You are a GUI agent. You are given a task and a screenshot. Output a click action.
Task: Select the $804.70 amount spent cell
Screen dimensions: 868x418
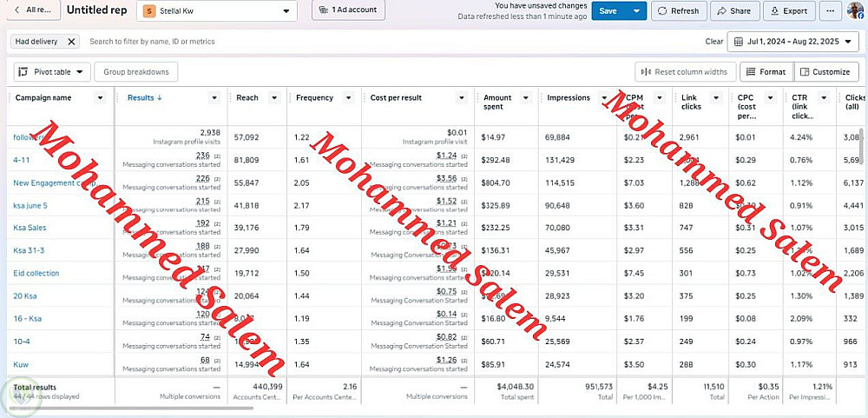pos(496,183)
